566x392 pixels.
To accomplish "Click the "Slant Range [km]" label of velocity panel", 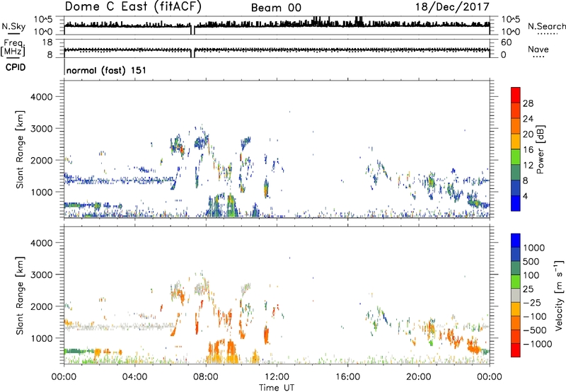I will tap(20, 296).
